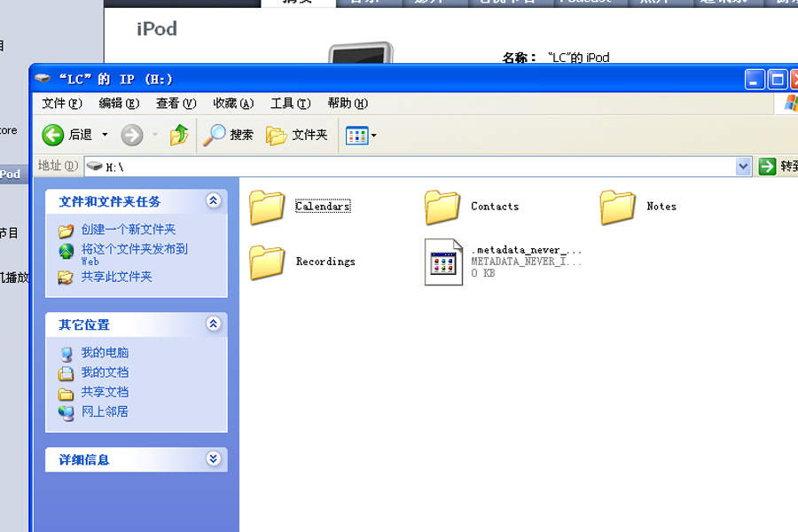Open the Views dropdown arrow
The height and width of the screenshot is (532, 798).
click(374, 136)
